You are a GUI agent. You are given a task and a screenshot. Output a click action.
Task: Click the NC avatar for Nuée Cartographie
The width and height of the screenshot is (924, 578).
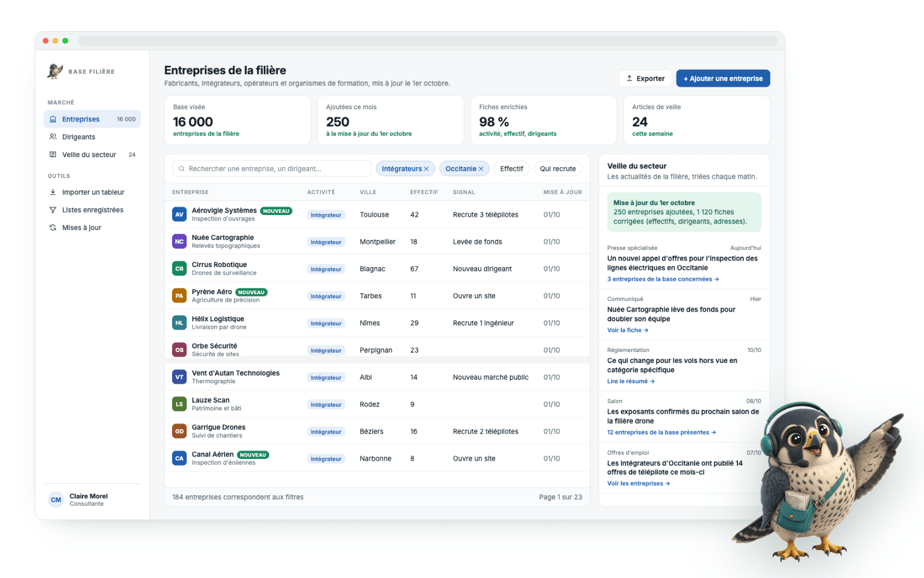point(180,242)
